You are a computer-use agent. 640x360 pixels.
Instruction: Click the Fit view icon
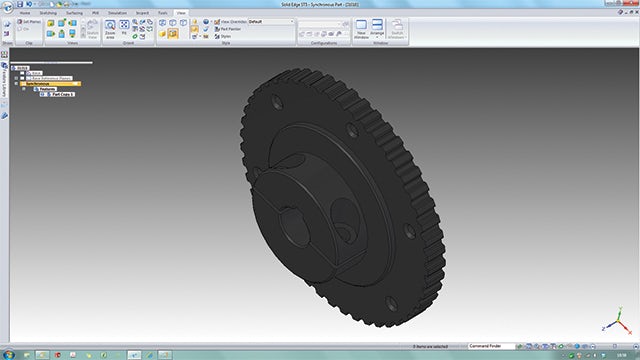coord(124,27)
